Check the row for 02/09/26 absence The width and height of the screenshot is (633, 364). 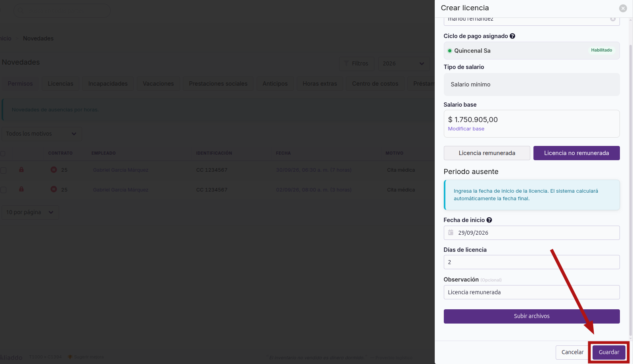[x=3, y=190]
